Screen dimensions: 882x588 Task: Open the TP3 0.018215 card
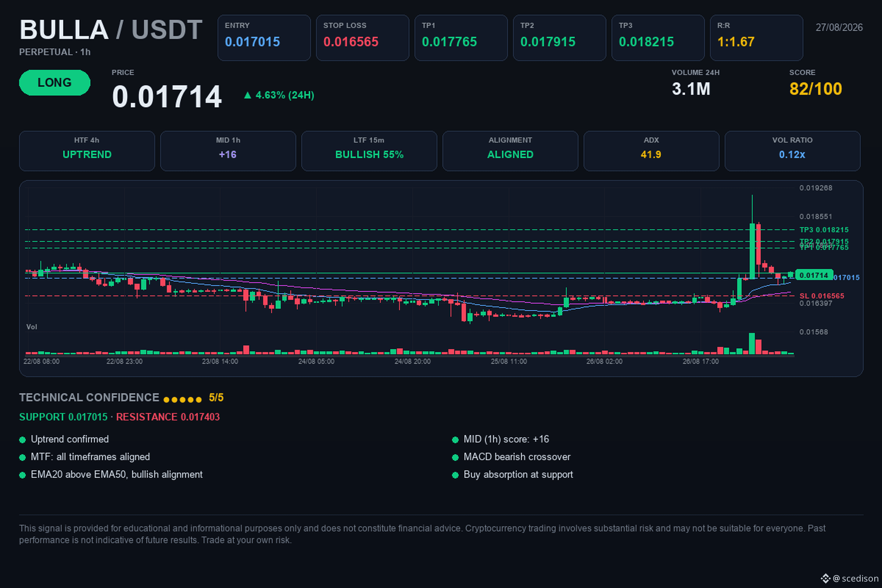(658, 38)
